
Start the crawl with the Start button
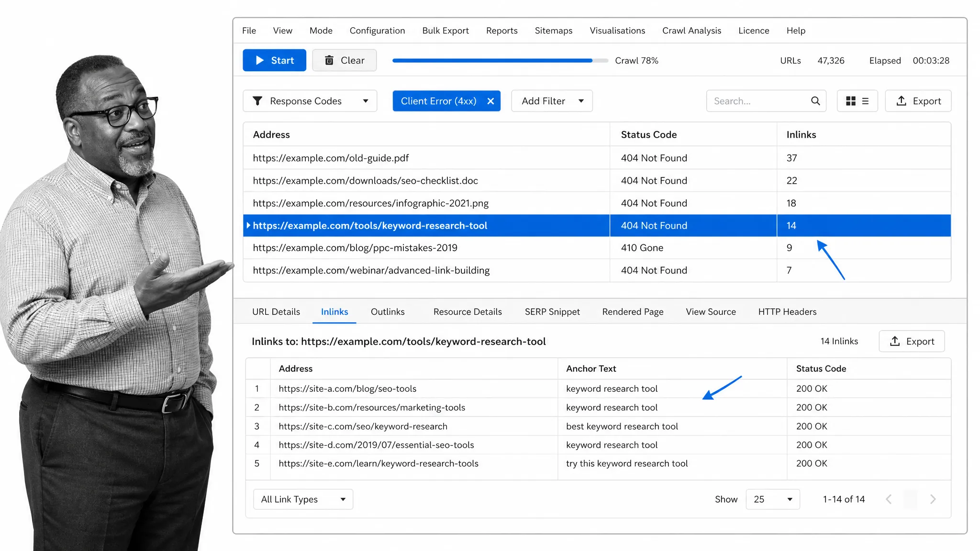click(274, 60)
